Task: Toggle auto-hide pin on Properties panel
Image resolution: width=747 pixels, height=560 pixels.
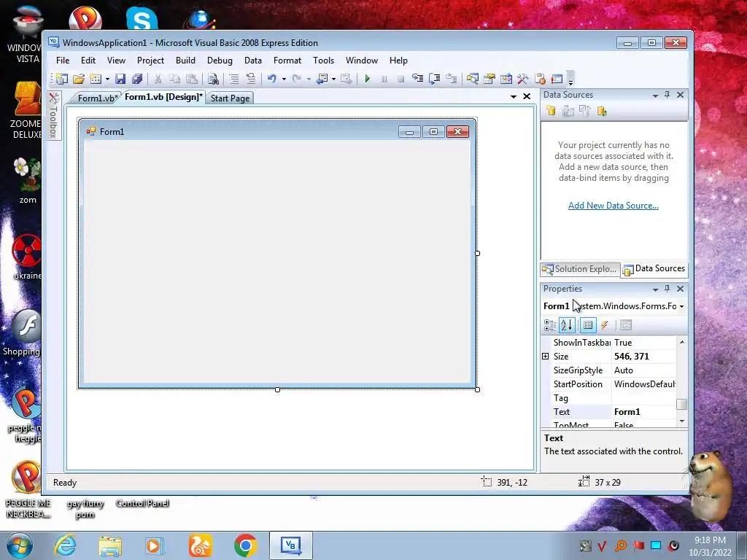Action: click(667, 289)
